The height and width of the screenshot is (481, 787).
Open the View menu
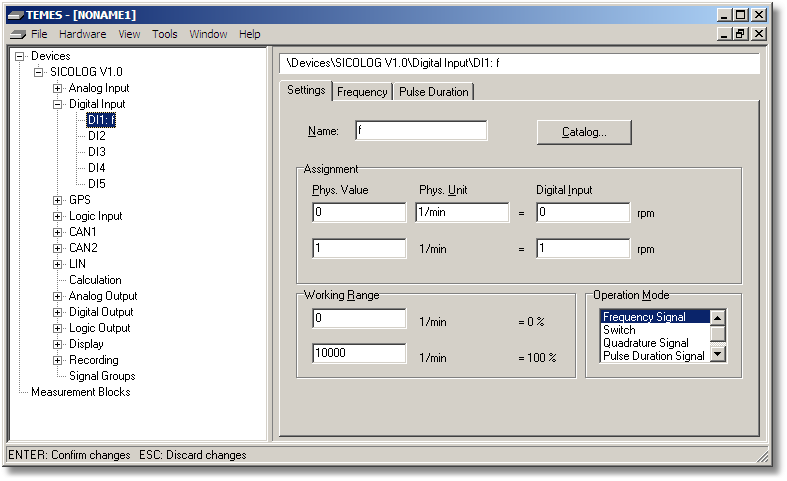point(129,34)
